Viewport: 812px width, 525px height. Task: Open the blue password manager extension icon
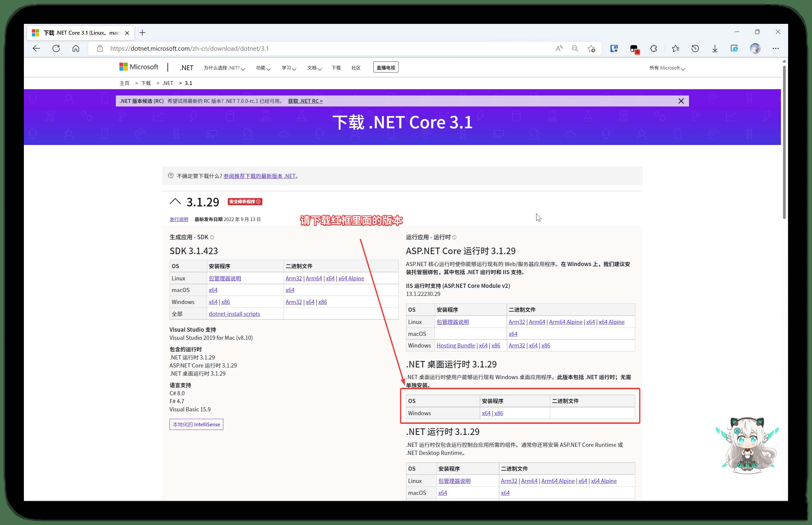click(x=614, y=48)
